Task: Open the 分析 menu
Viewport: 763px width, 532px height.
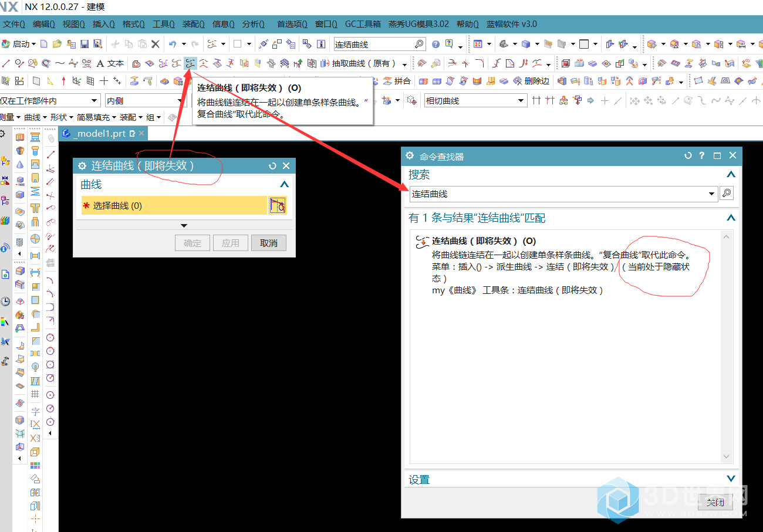Action: pyautogui.click(x=254, y=24)
